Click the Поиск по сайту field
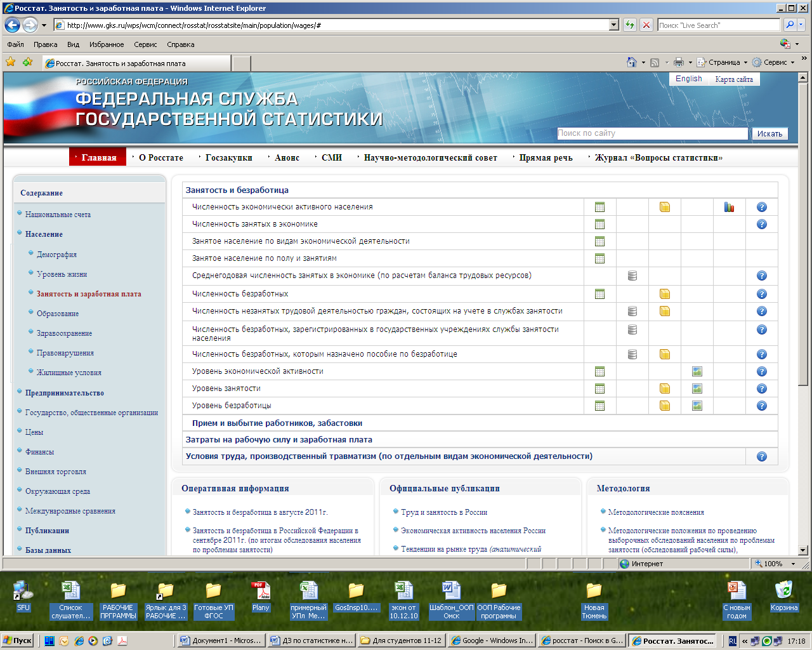This screenshot has height=650, width=812. pos(652,133)
